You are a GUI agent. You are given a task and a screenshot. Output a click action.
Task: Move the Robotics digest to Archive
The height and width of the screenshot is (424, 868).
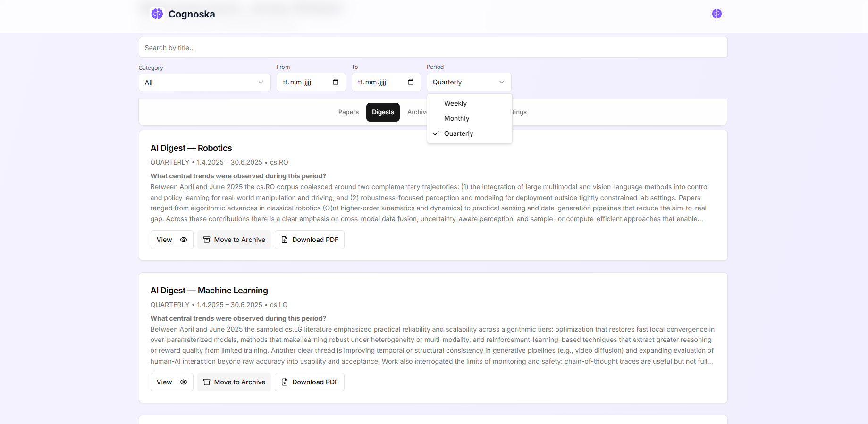(x=234, y=240)
